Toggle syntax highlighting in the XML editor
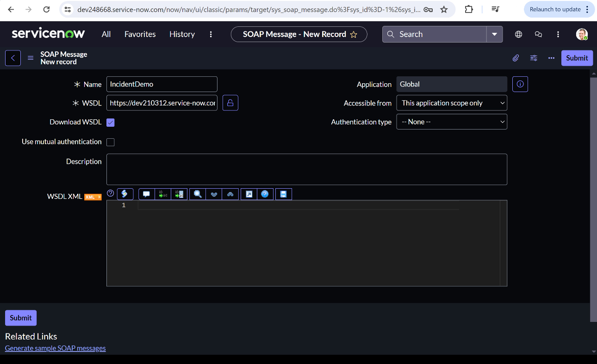 125,194
